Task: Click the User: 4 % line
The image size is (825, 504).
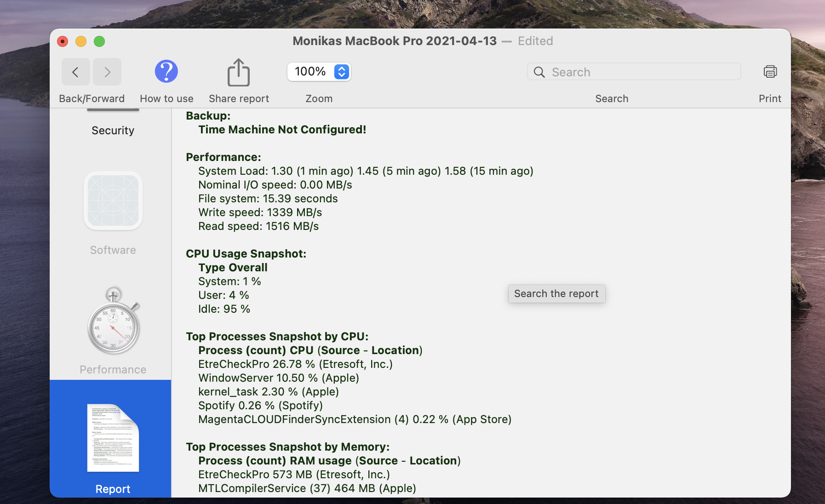Action: pyautogui.click(x=224, y=295)
